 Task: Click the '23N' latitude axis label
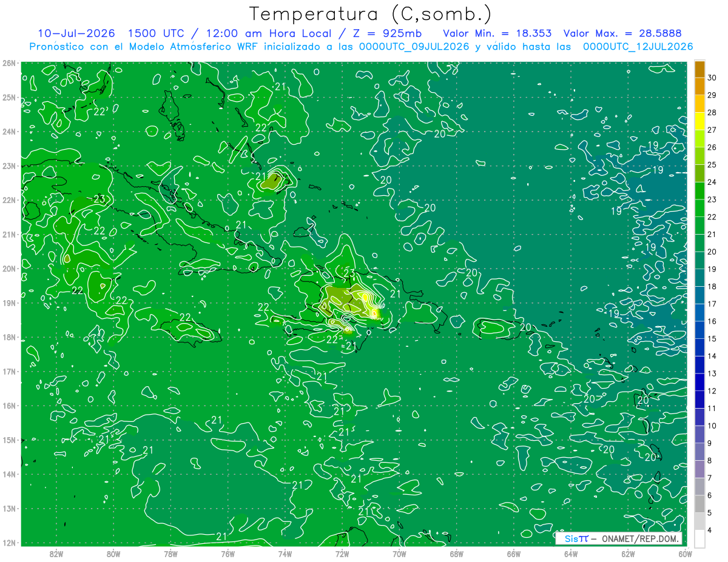(9, 166)
